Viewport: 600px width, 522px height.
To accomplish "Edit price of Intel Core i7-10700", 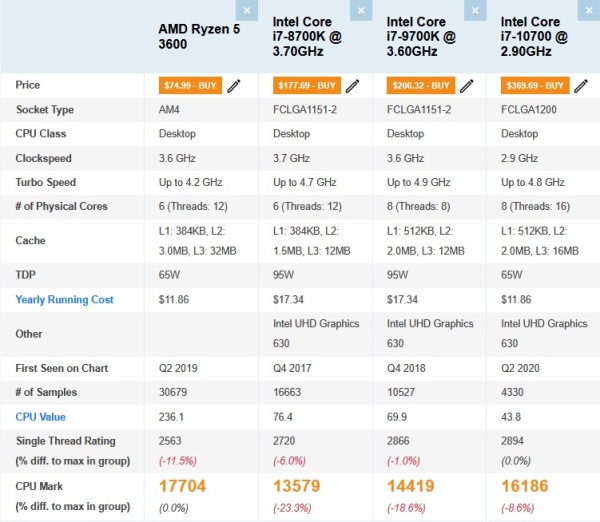I will click(580, 86).
